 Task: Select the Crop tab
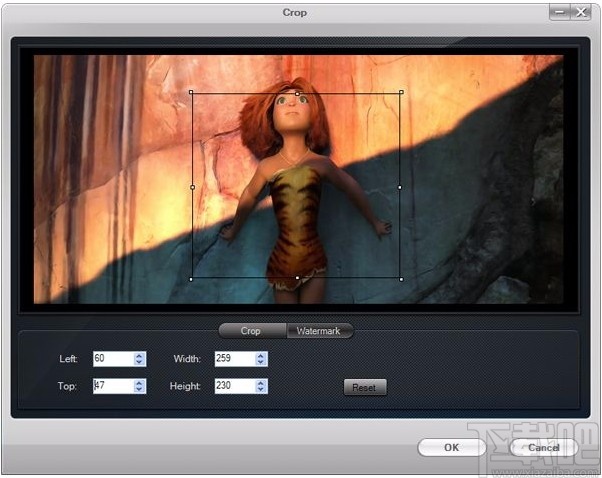[252, 331]
